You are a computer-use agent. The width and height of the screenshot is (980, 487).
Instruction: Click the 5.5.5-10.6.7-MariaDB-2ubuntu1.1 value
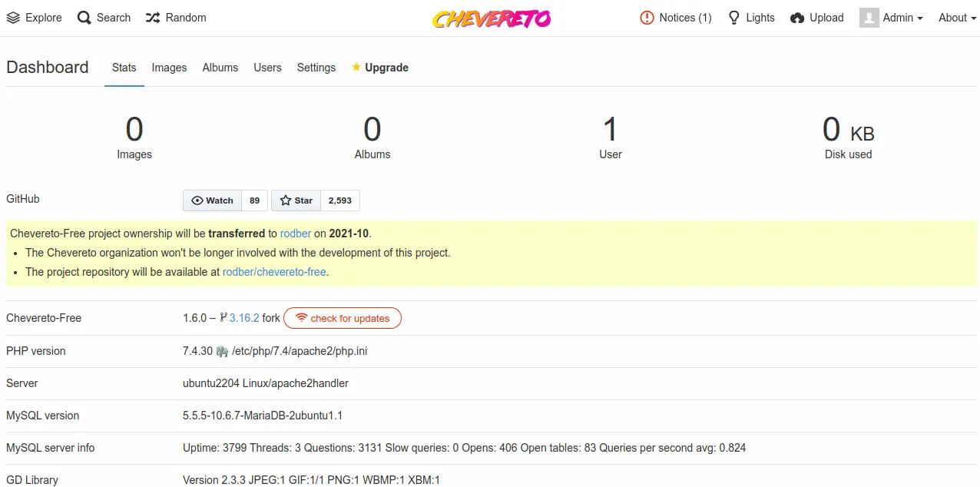pyautogui.click(x=263, y=416)
